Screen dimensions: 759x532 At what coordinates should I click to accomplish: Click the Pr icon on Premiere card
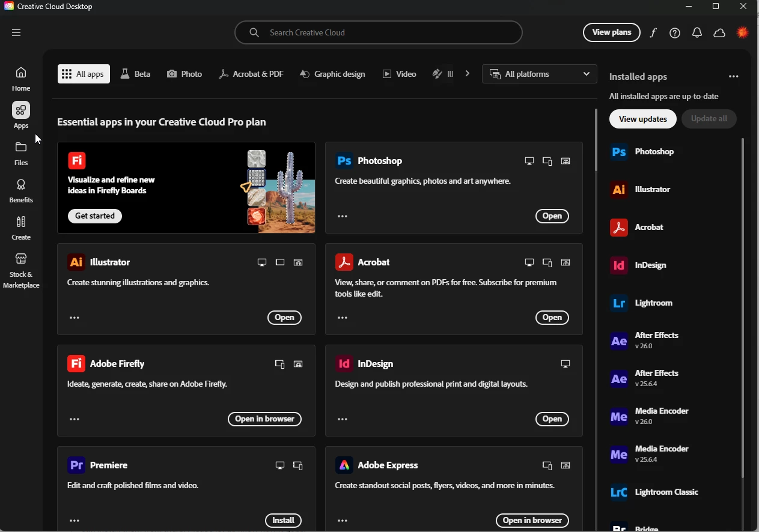pyautogui.click(x=76, y=465)
